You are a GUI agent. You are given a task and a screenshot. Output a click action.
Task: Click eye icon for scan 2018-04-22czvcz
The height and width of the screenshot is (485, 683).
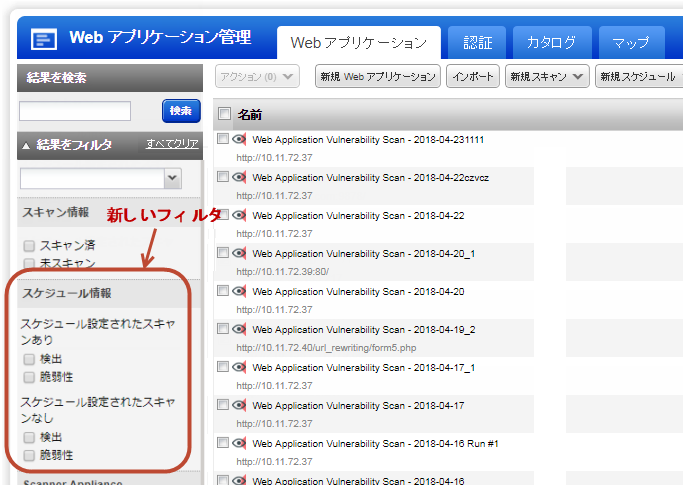[x=239, y=177]
